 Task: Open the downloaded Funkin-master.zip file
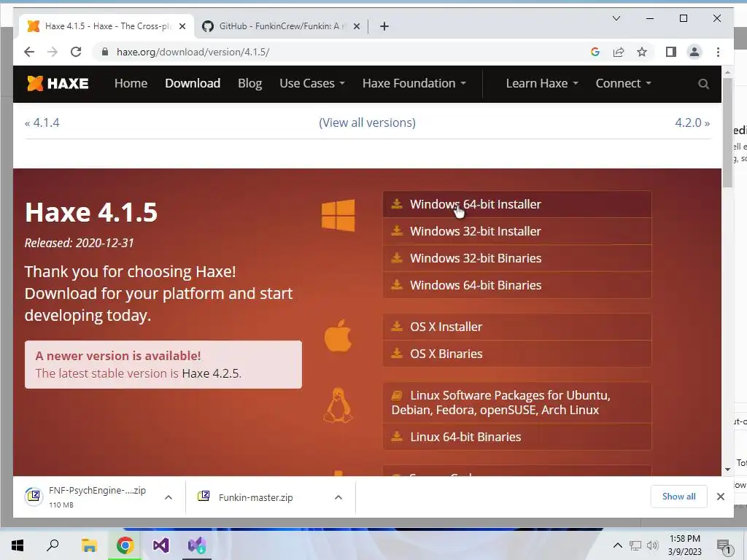click(247, 497)
